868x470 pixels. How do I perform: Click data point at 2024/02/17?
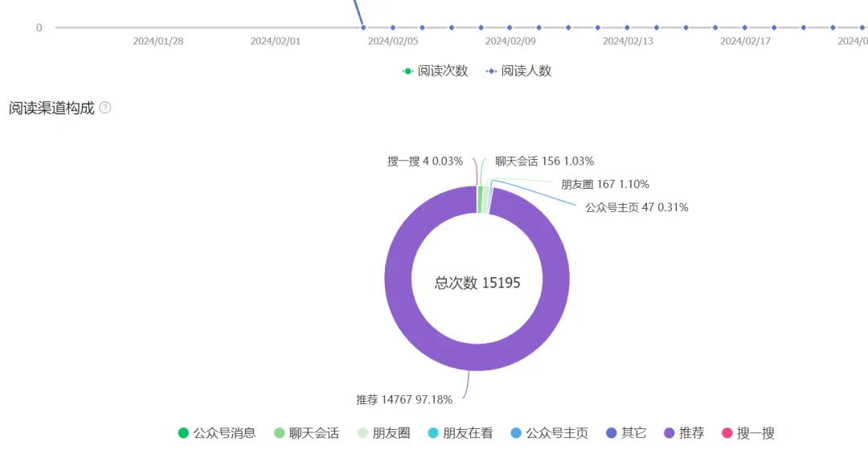[744, 27]
